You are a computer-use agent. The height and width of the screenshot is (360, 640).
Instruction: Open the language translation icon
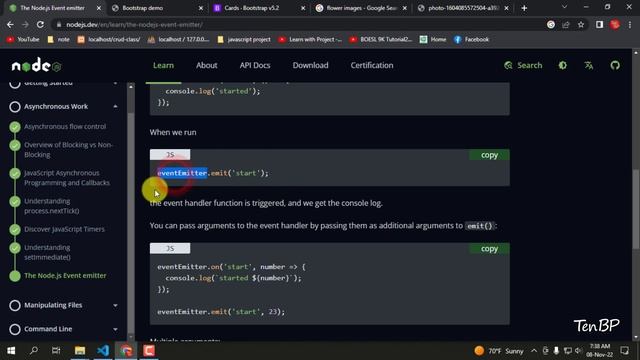pyautogui.click(x=589, y=65)
